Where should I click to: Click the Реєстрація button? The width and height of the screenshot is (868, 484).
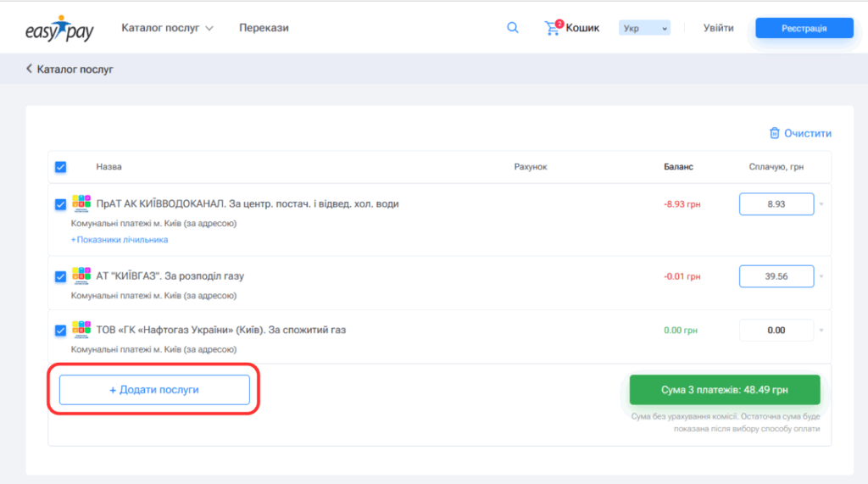[x=804, y=28]
